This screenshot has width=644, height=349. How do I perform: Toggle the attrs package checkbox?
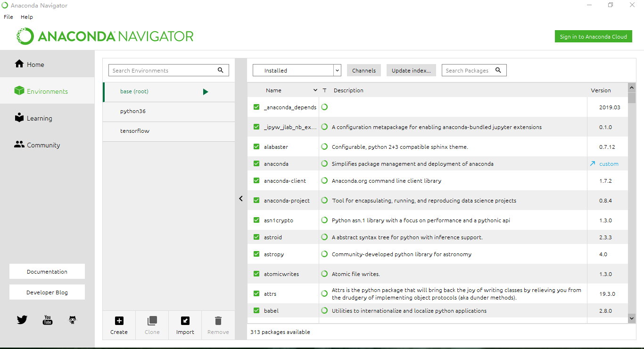256,293
